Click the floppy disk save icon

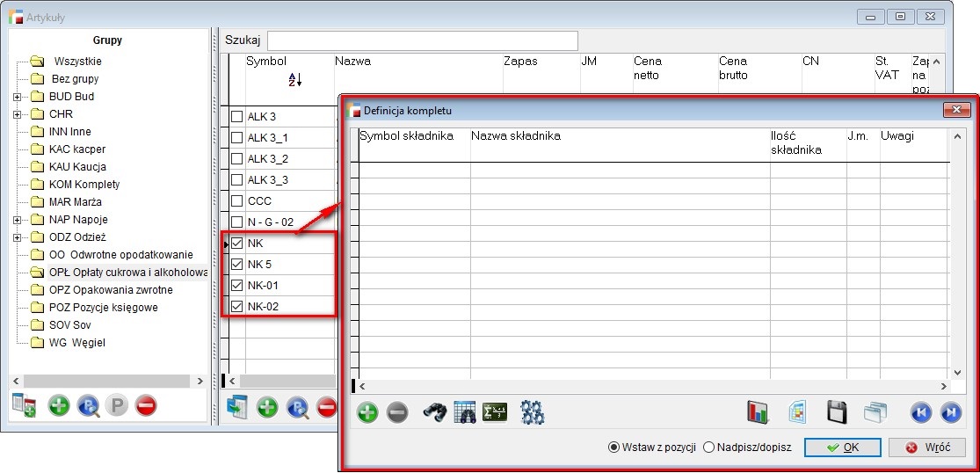coord(837,412)
